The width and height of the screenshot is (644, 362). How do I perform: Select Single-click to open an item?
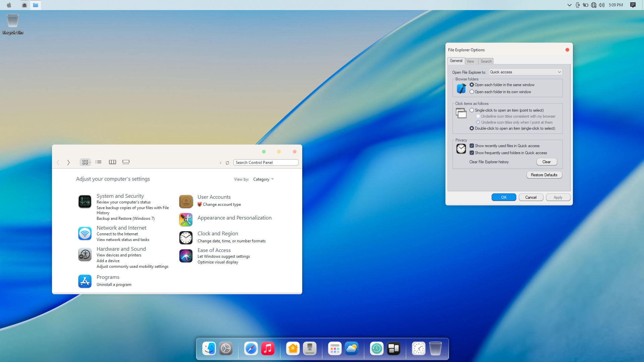coord(472,110)
